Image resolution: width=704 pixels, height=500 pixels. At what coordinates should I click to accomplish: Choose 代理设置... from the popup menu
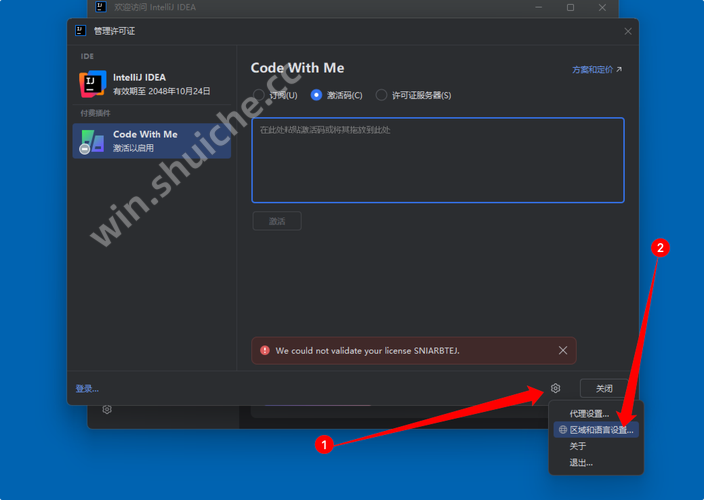[596, 413]
